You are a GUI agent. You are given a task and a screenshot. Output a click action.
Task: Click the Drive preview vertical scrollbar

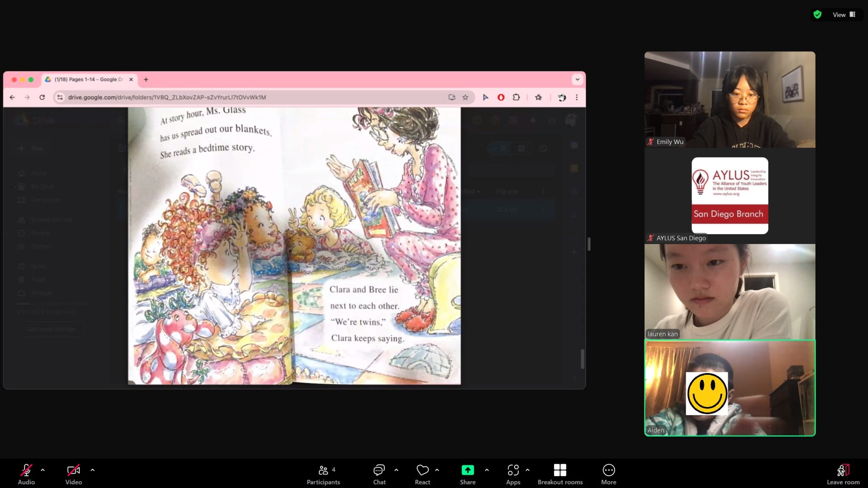click(x=582, y=359)
